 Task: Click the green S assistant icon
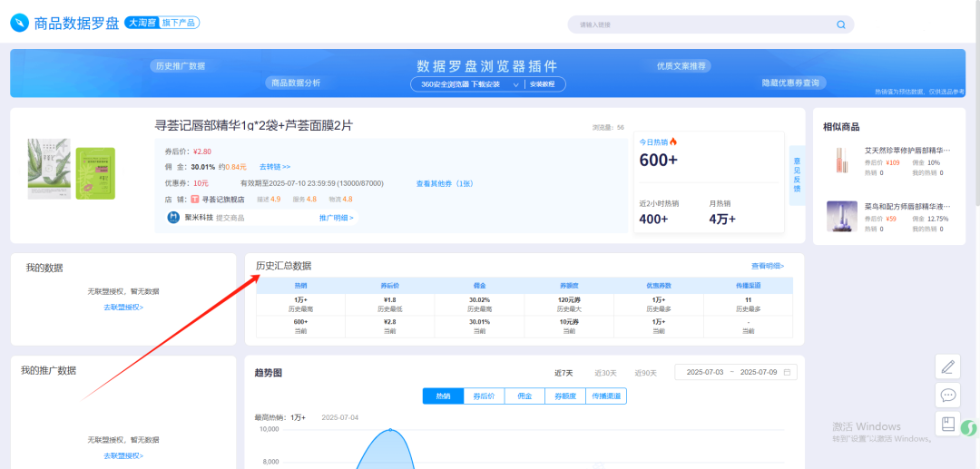969,428
